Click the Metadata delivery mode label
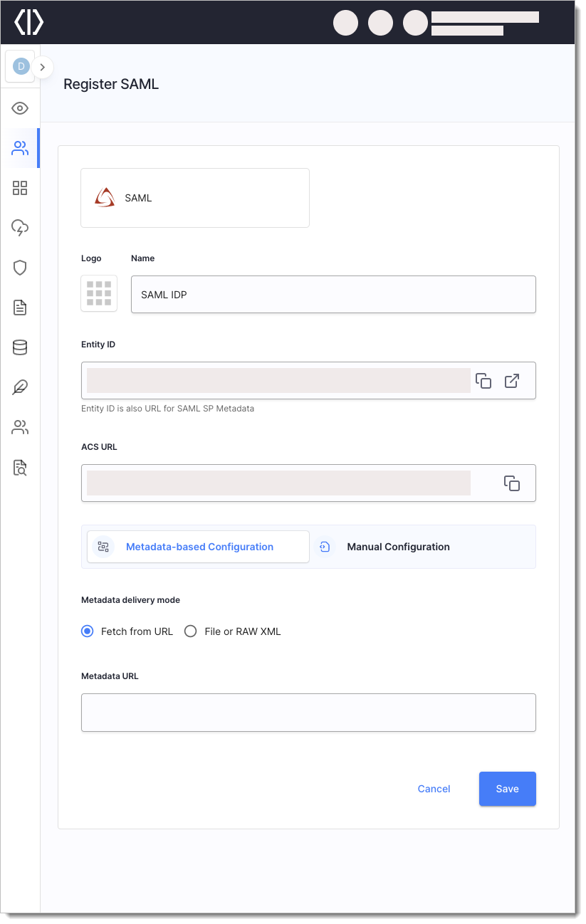Screen dimensions: 586x924 click(x=130, y=600)
